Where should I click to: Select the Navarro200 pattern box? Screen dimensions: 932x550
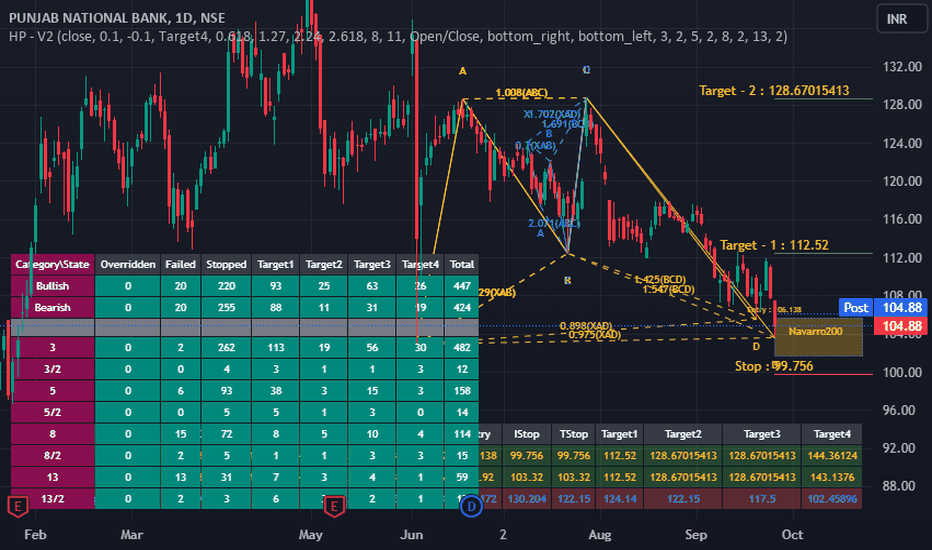pyautogui.click(x=818, y=337)
